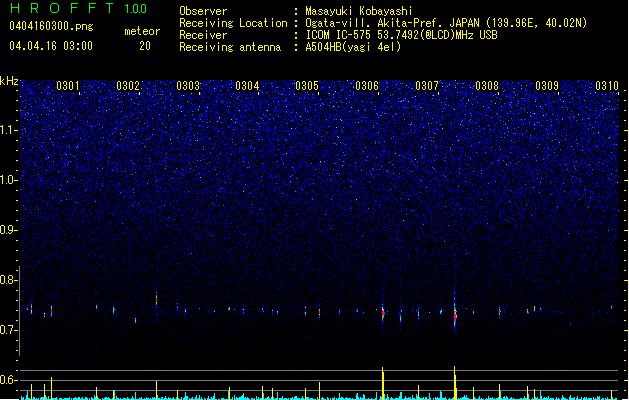
Task: Click the 0304 time marker
Action: (x=247, y=86)
